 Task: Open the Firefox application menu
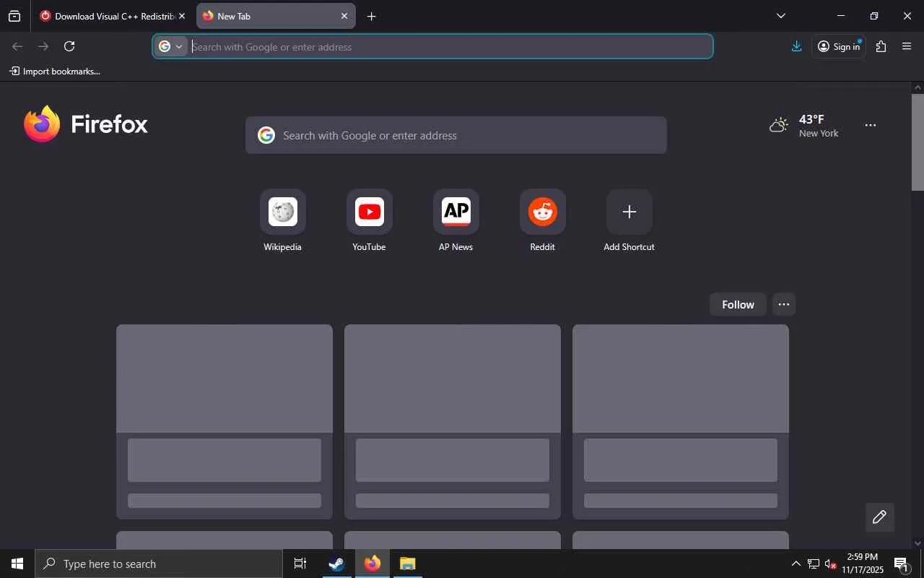pyautogui.click(x=907, y=46)
